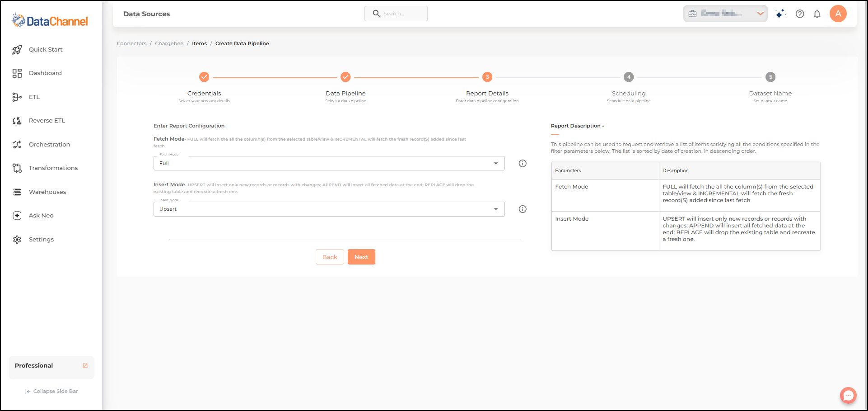Open the user avatar A menu

coord(838,14)
